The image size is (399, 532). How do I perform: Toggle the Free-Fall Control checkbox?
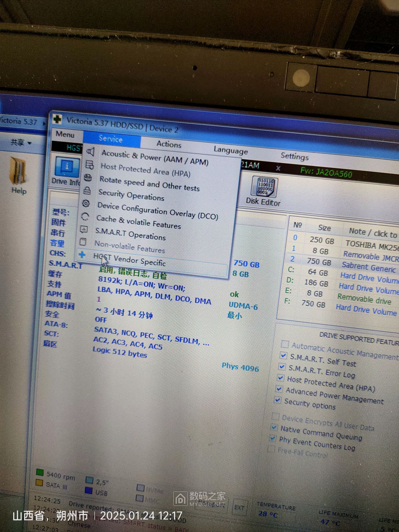click(x=271, y=449)
